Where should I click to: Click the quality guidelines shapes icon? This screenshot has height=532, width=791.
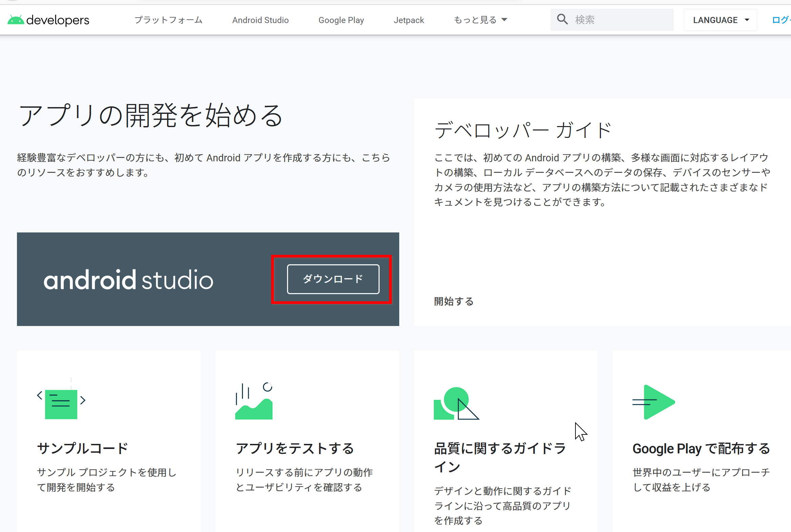pos(456,403)
